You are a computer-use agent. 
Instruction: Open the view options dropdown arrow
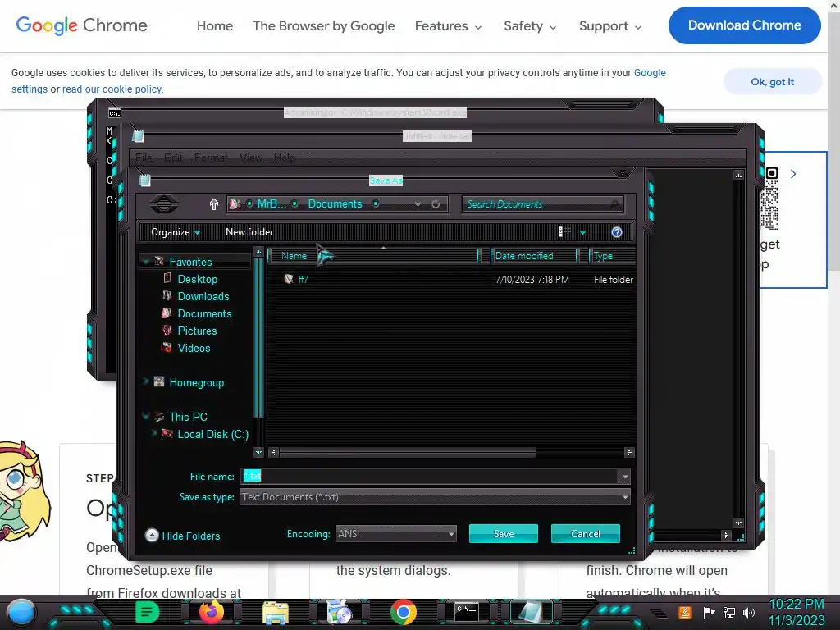pyautogui.click(x=583, y=232)
